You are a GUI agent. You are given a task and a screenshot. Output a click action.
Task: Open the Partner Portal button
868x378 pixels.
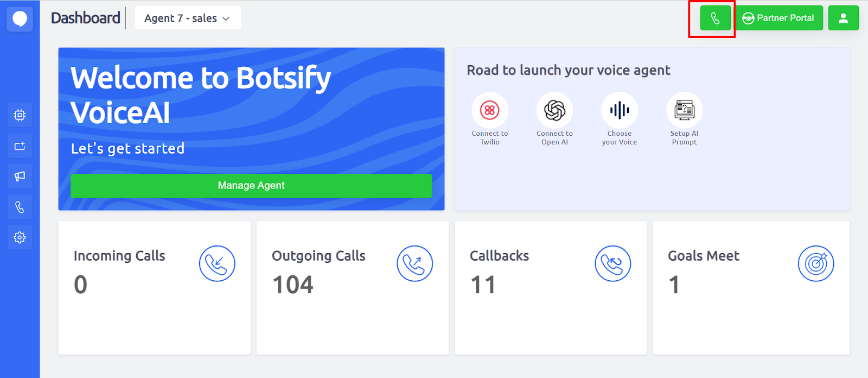(779, 18)
